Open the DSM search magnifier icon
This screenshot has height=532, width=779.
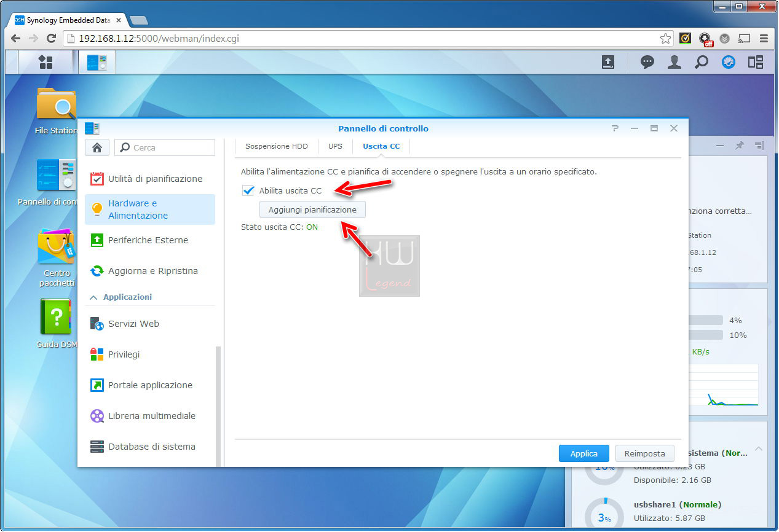pyautogui.click(x=702, y=62)
